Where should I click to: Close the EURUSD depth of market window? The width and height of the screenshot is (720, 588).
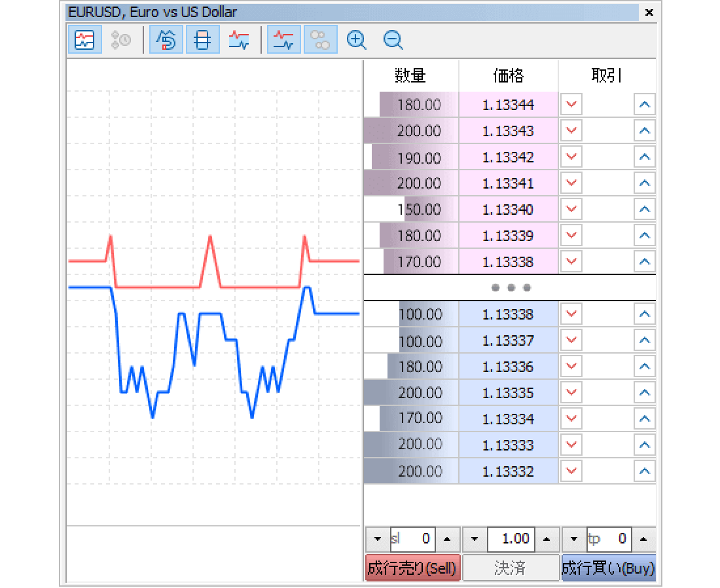coord(649,12)
